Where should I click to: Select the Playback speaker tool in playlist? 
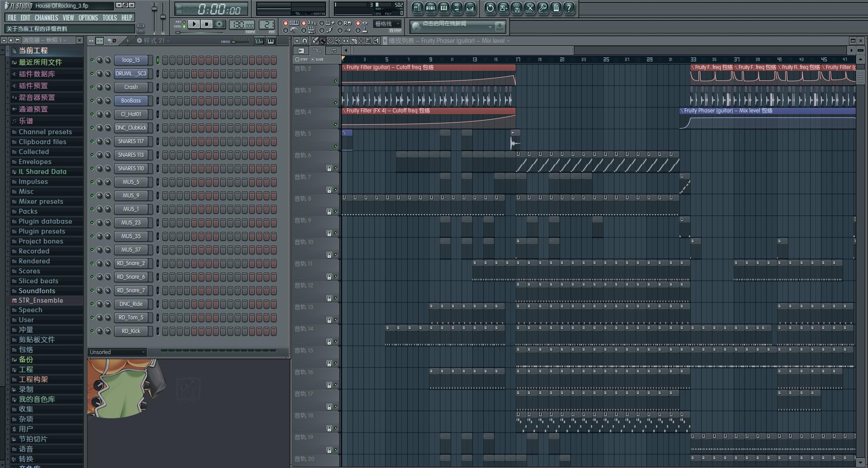coord(377,41)
